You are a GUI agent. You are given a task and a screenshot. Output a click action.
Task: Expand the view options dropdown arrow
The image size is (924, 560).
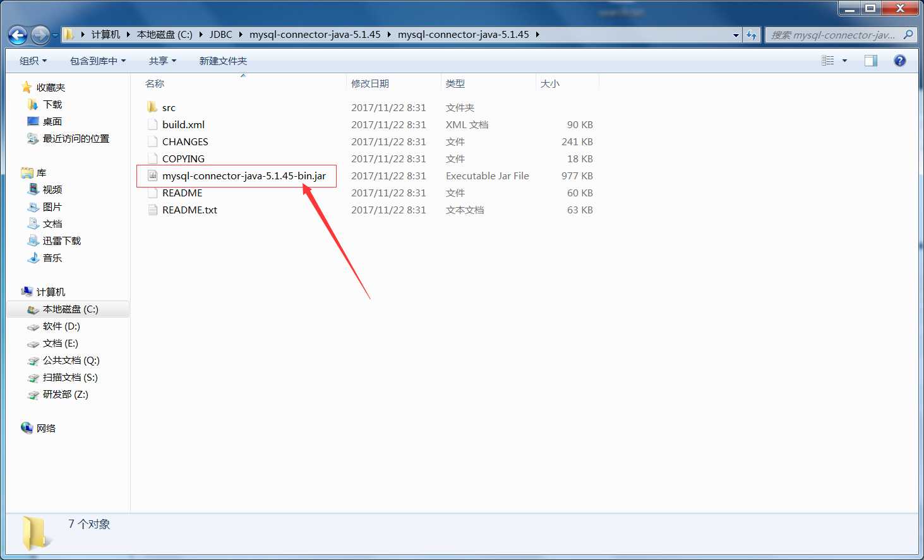coord(844,61)
